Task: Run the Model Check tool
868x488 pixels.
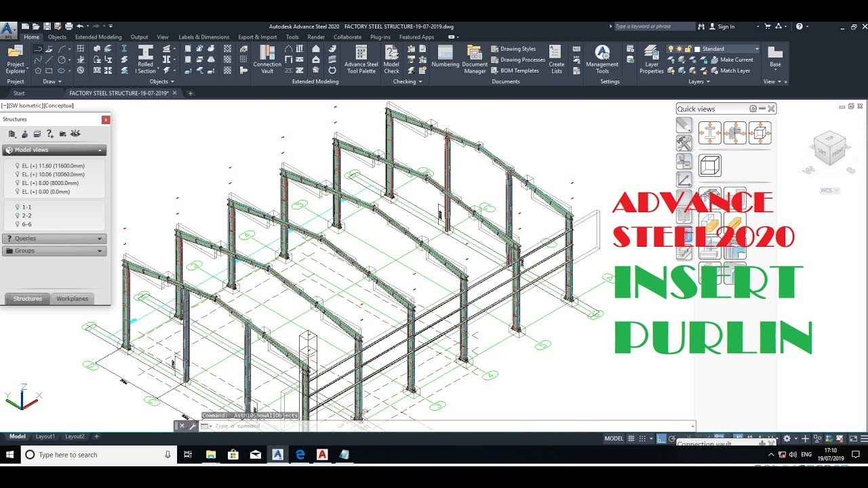Action: tap(391, 60)
